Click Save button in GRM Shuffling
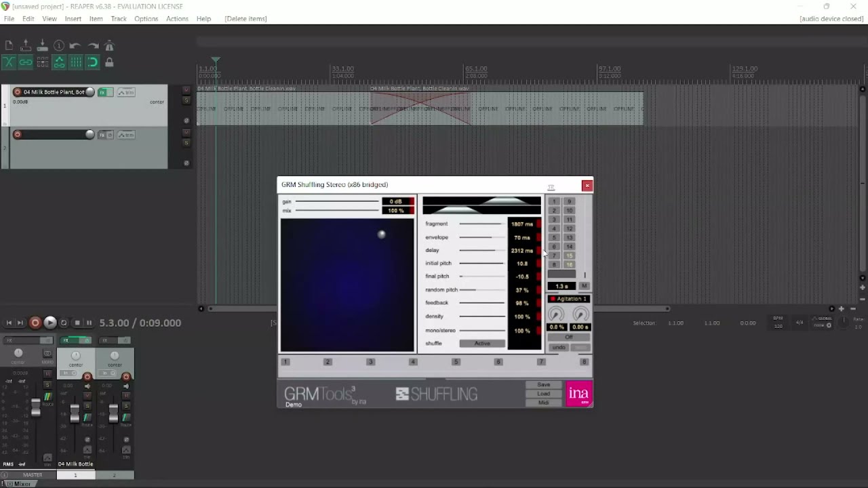The height and width of the screenshot is (488, 868). click(x=544, y=385)
